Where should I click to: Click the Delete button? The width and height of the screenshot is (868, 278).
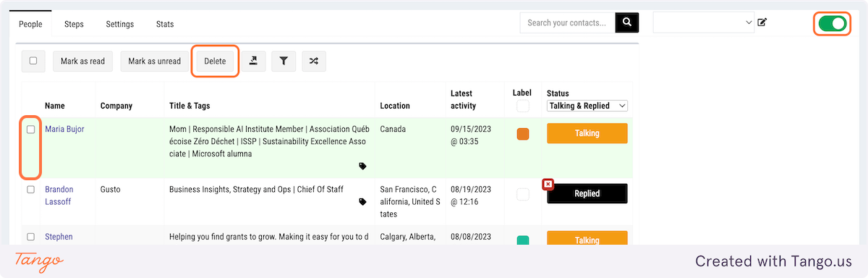click(215, 61)
